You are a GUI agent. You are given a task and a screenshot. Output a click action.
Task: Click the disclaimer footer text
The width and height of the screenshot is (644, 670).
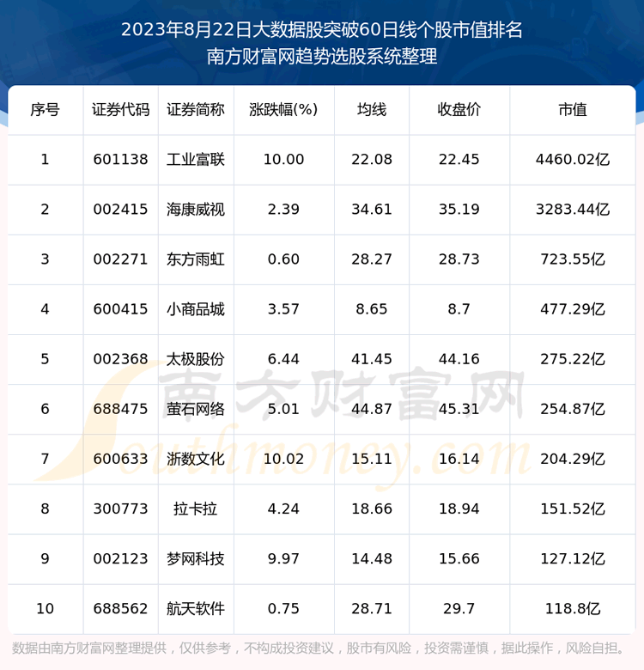coord(319,649)
